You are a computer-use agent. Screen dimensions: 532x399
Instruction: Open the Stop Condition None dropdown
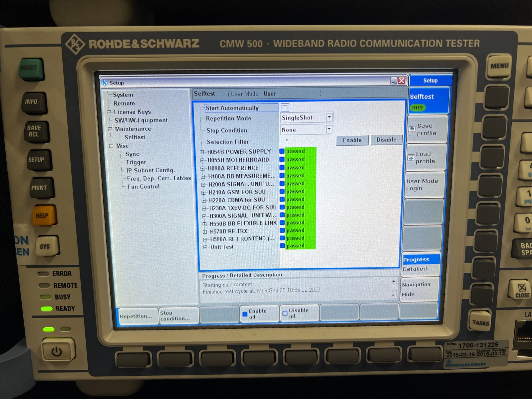point(329,129)
